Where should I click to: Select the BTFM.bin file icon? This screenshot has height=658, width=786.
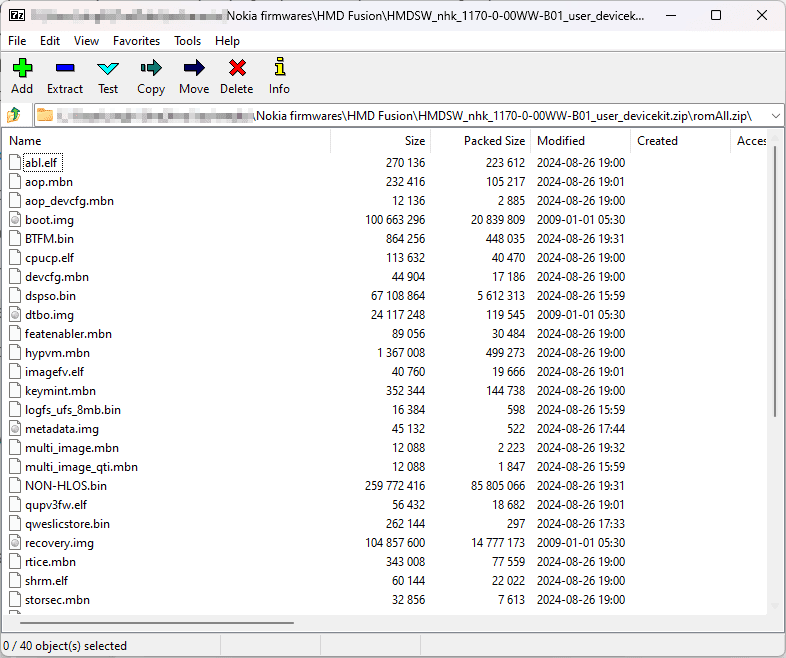coord(16,239)
